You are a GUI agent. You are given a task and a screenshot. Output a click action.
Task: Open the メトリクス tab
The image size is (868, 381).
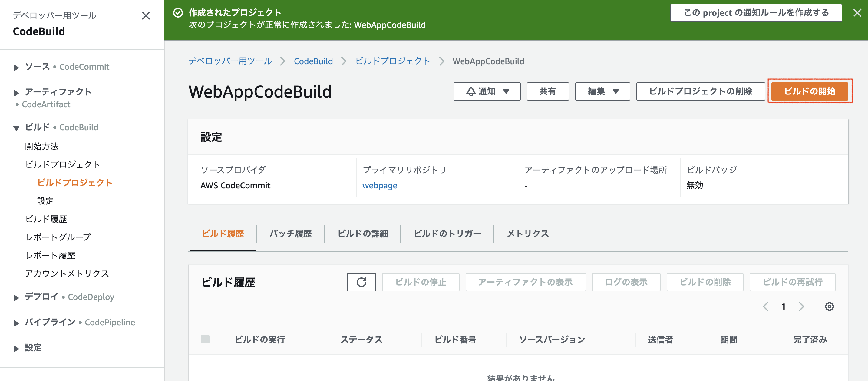click(528, 234)
